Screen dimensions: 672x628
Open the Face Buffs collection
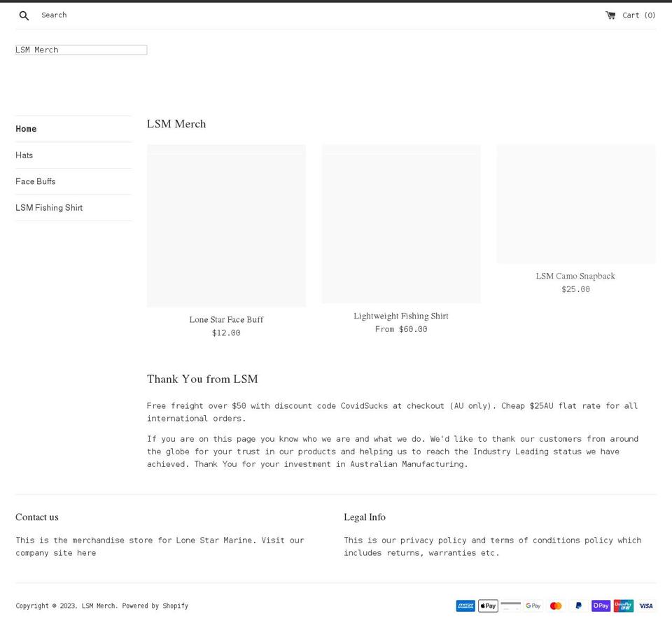[36, 181]
